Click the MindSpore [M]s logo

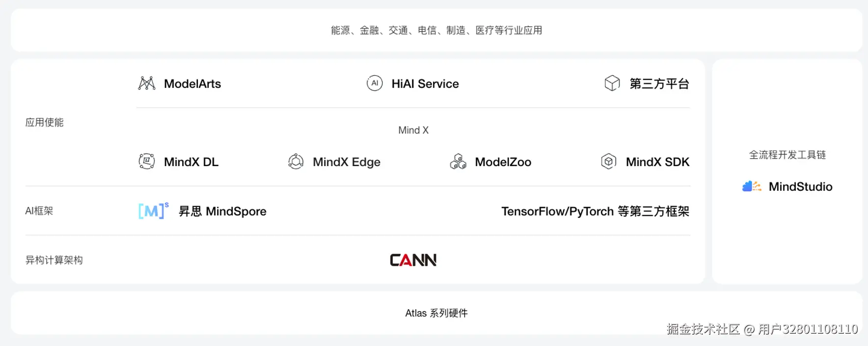153,211
